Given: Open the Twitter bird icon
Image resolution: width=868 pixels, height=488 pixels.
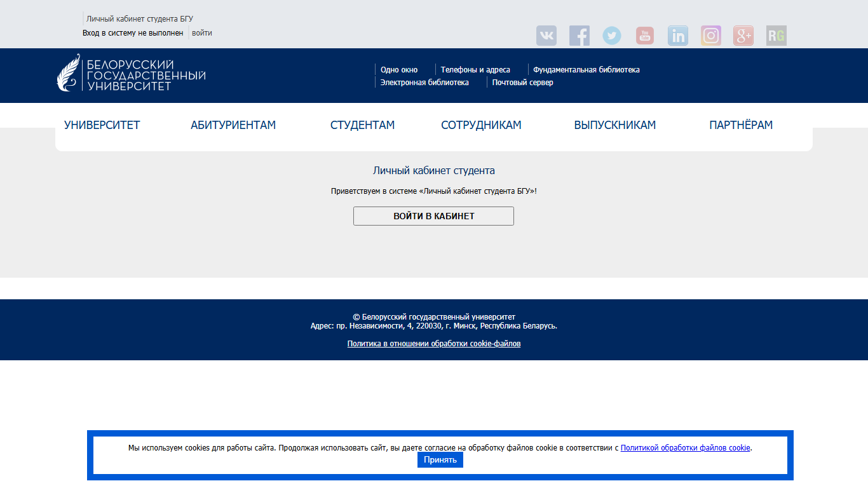Looking at the screenshot, I should pos(612,36).
